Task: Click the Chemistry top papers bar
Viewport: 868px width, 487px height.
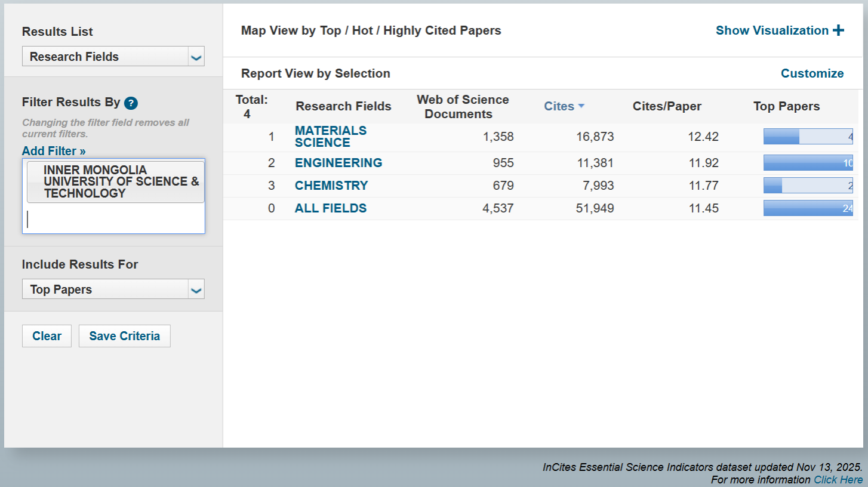Action: click(x=808, y=186)
